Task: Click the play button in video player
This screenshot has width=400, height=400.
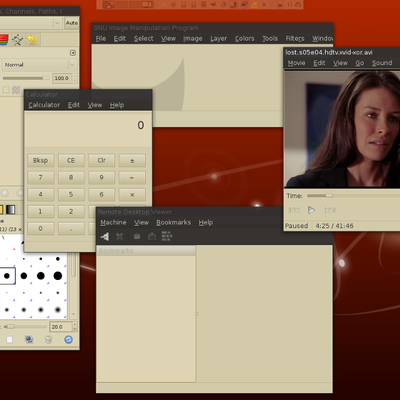Action: pyautogui.click(x=312, y=210)
